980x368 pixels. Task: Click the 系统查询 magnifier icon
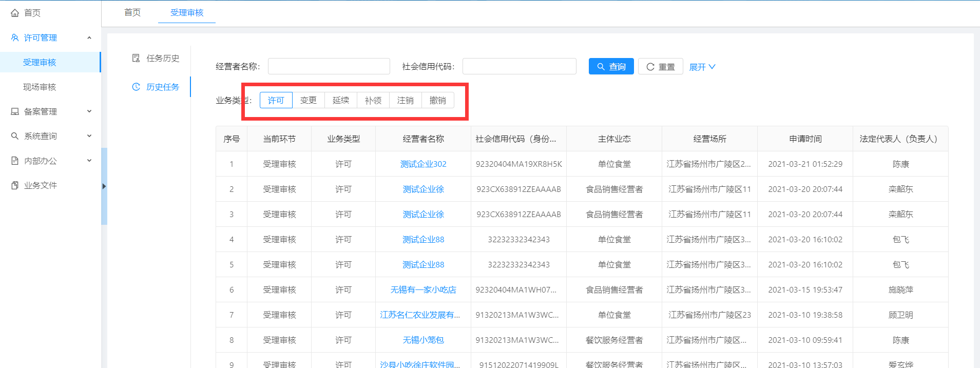point(15,136)
